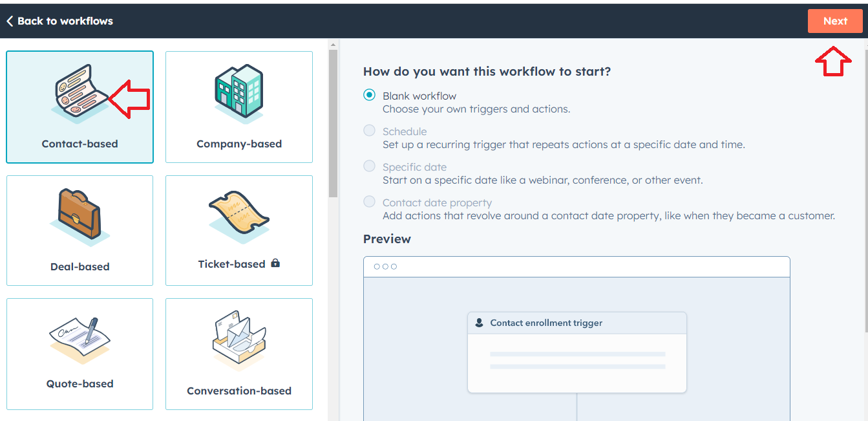868x421 pixels.
Task: Click the Preview heading
Action: pos(387,239)
